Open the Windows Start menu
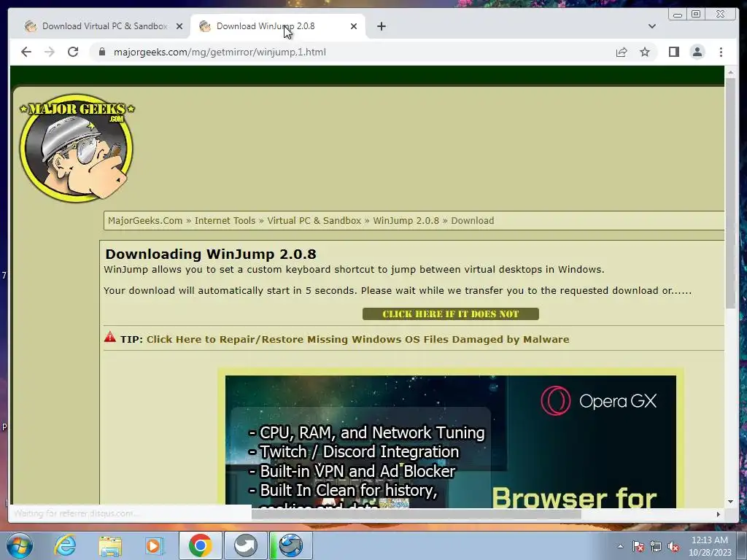The image size is (747, 560). point(18,545)
